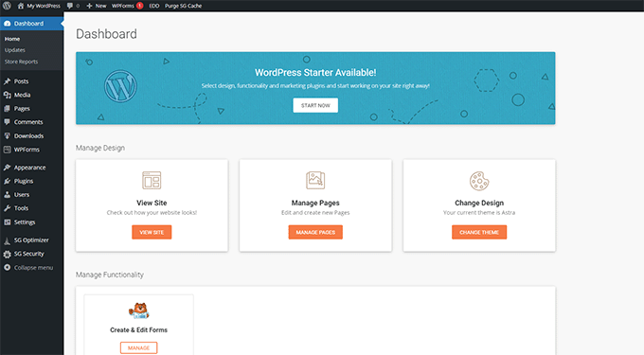The height and width of the screenshot is (355, 644).
Task: Open the My WordPress home icon
Action: [21, 6]
